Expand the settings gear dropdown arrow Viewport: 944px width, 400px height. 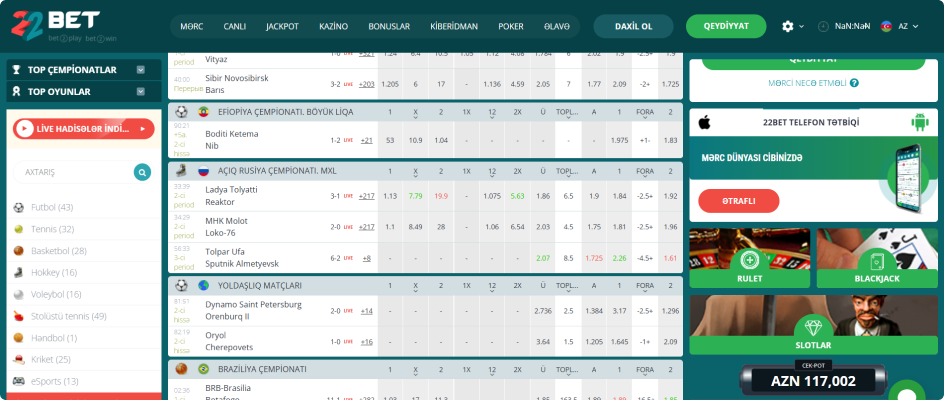[801, 27]
